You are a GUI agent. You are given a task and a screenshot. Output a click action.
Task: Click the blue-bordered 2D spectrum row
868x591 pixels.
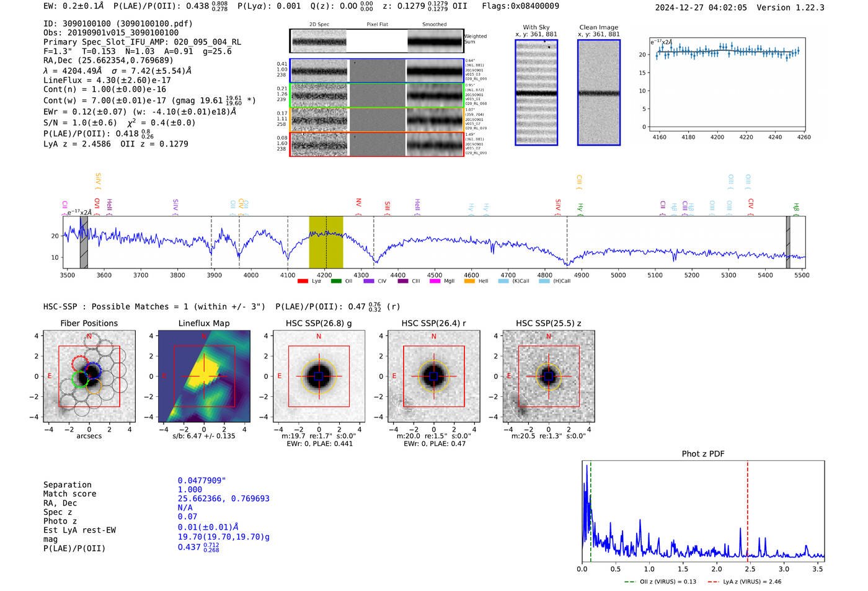377,71
